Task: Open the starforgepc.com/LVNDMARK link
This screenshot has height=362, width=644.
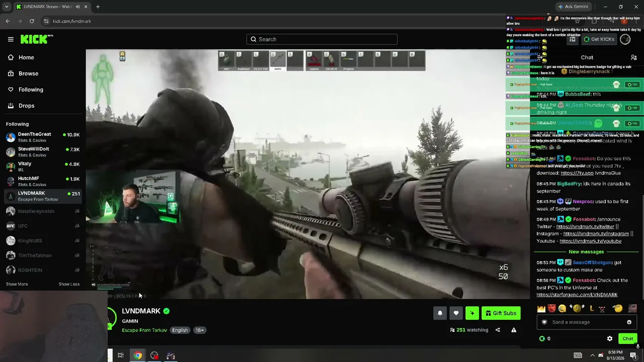Action: pyautogui.click(x=577, y=295)
